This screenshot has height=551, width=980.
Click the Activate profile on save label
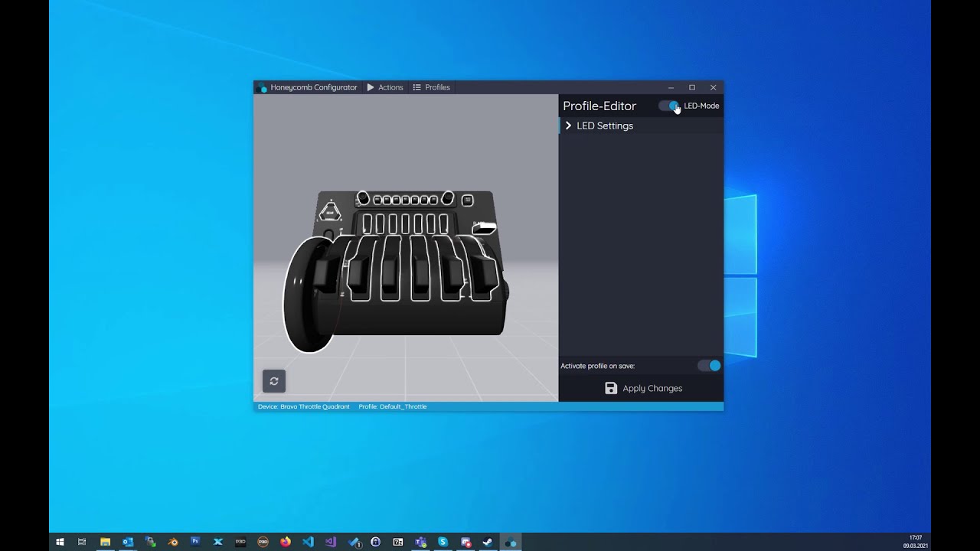coord(598,366)
